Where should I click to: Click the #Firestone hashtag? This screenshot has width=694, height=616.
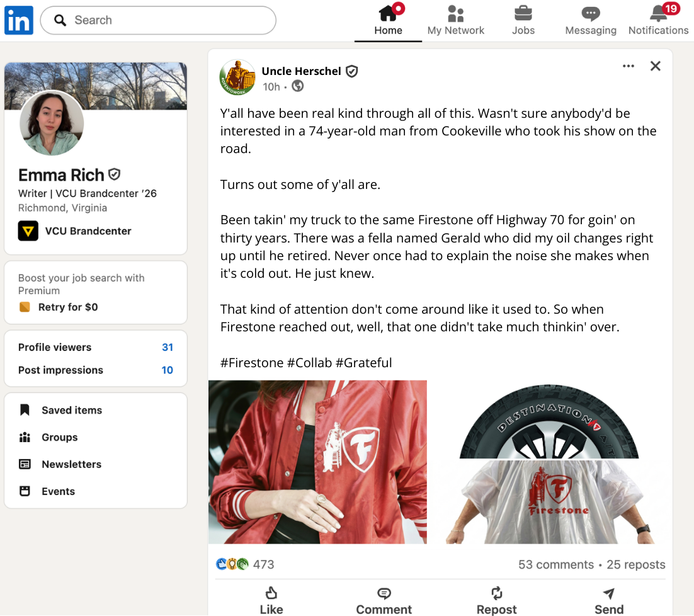(252, 363)
